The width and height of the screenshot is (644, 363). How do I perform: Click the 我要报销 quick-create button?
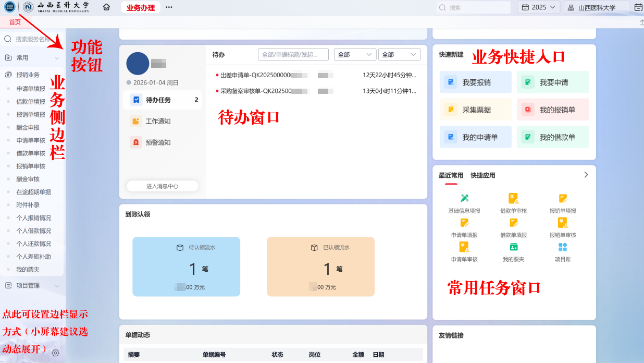pos(475,82)
